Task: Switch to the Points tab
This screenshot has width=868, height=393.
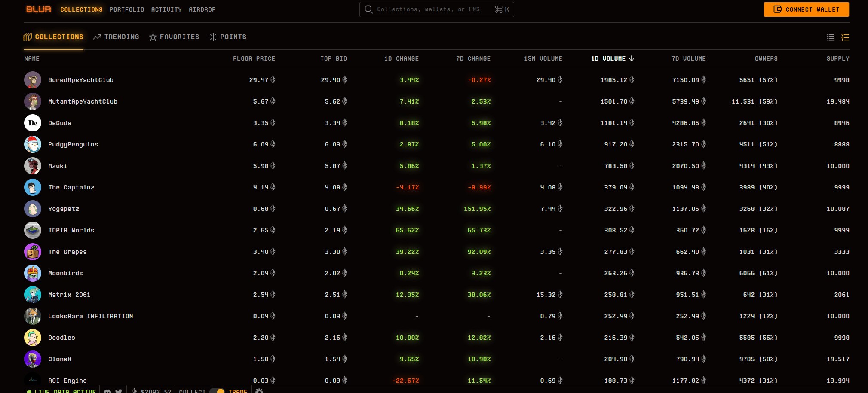Action: pos(228,37)
